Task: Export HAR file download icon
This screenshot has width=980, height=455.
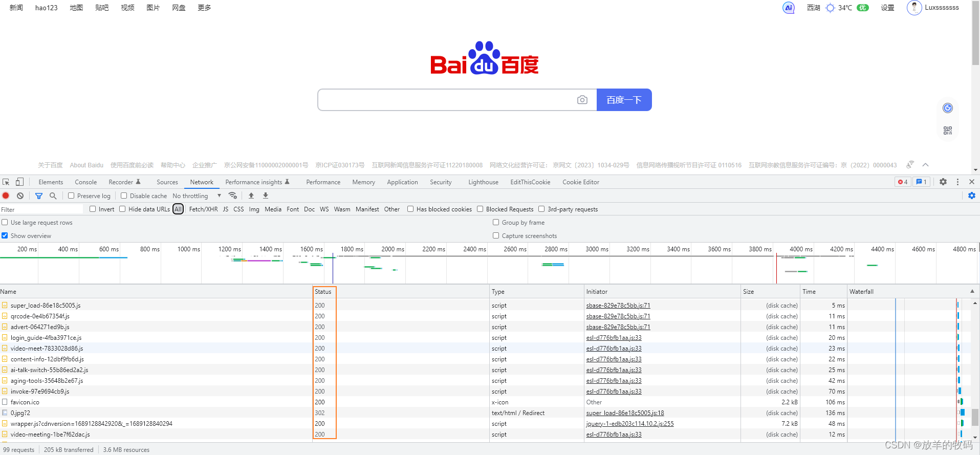Action: [266, 196]
